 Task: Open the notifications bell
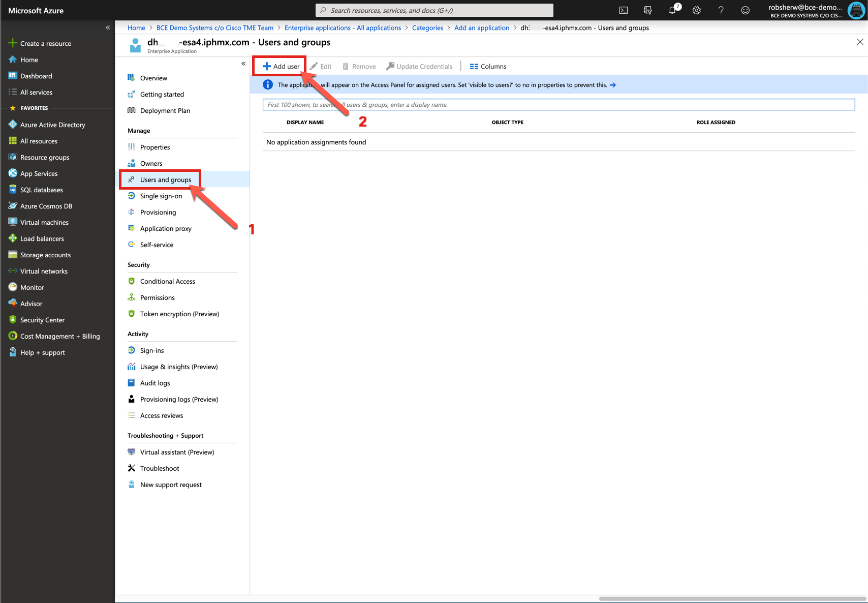coord(673,10)
